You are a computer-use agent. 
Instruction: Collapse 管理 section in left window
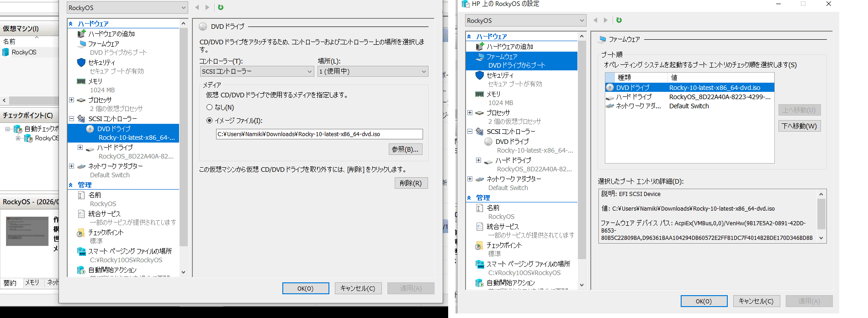pyautogui.click(x=71, y=185)
